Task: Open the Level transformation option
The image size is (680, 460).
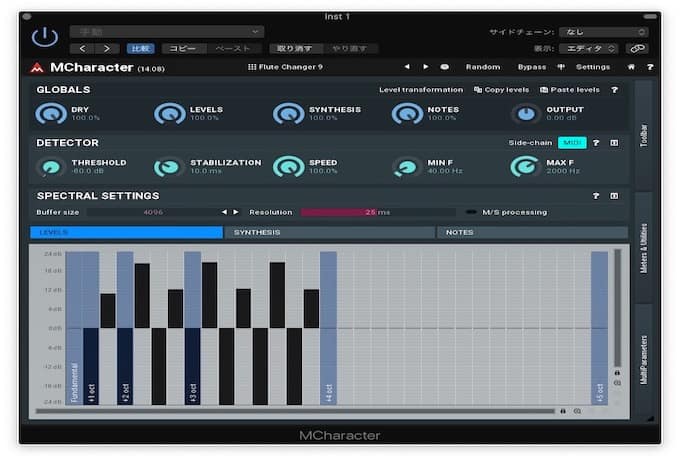Action: pyautogui.click(x=421, y=90)
